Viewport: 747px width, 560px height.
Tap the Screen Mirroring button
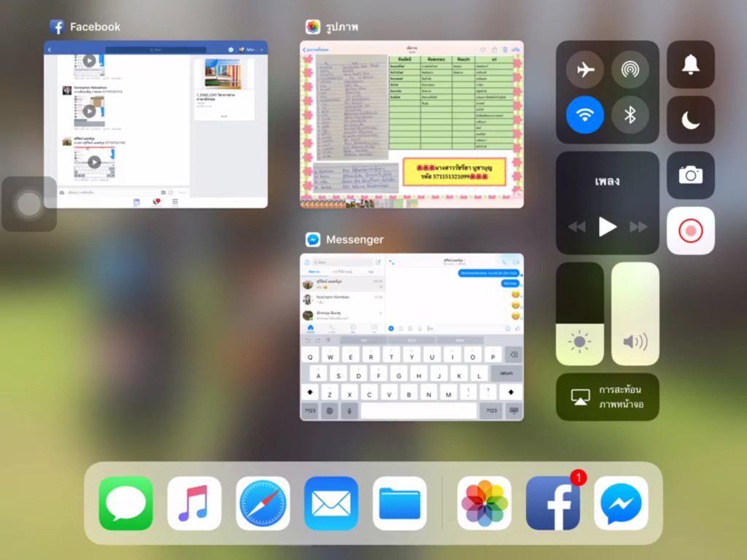pyautogui.click(x=608, y=397)
